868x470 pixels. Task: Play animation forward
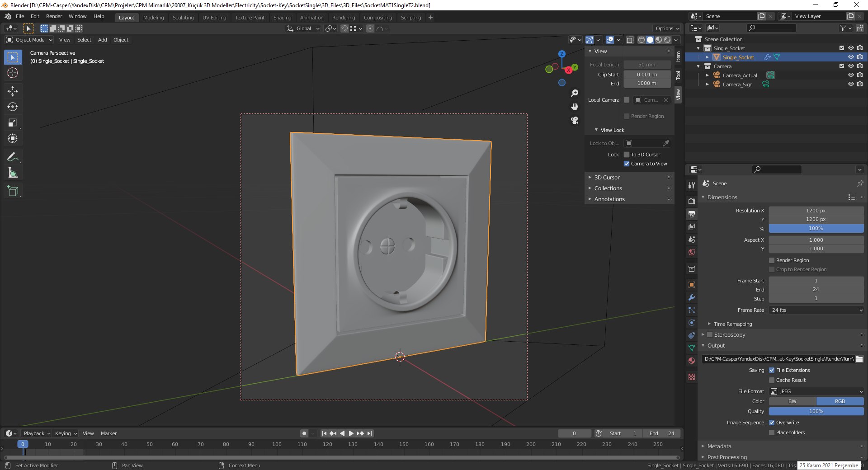click(x=351, y=433)
